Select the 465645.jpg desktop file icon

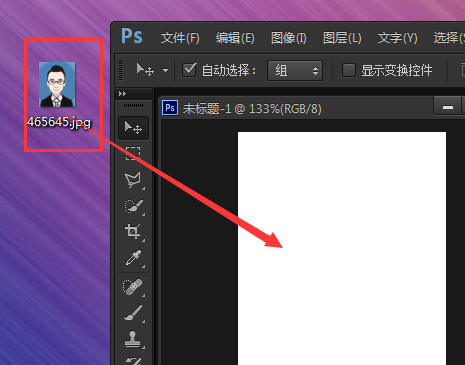tap(57, 85)
